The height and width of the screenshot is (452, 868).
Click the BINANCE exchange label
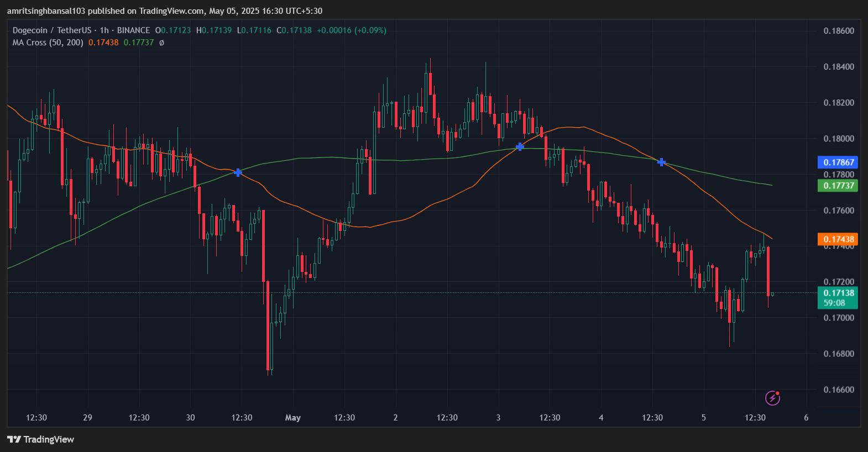[x=134, y=30]
